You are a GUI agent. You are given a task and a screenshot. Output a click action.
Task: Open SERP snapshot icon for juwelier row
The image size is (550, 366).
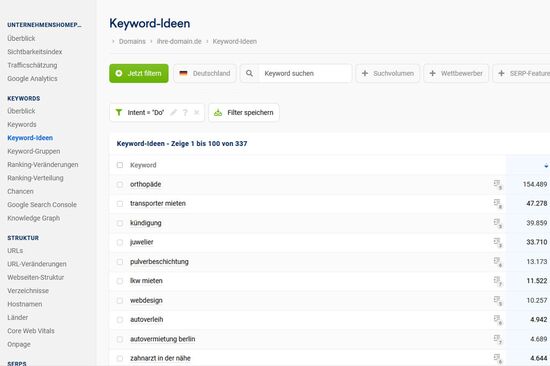click(x=497, y=242)
